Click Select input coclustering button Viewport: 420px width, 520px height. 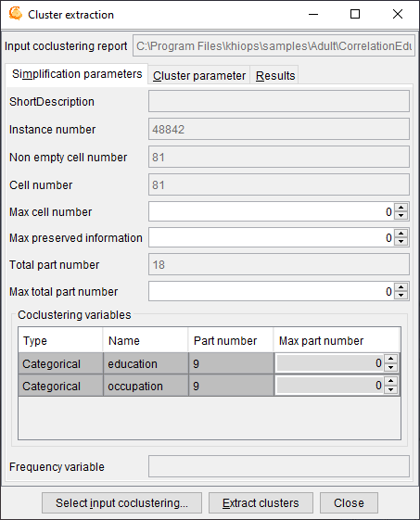tap(121, 502)
